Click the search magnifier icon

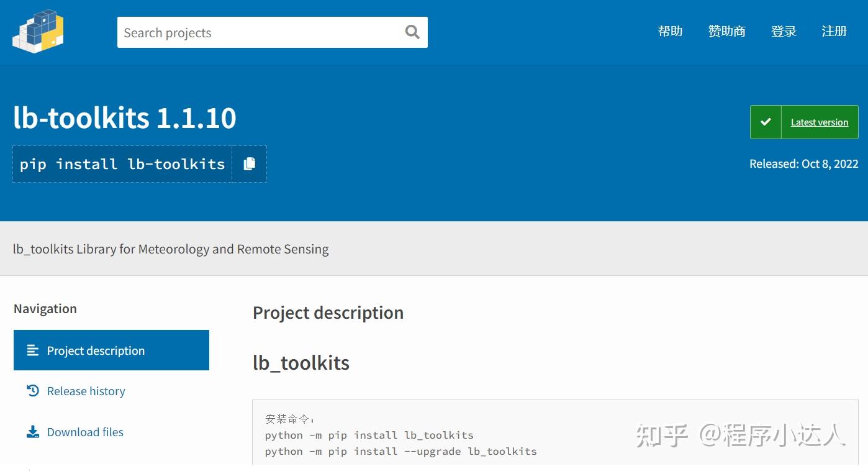click(x=412, y=32)
